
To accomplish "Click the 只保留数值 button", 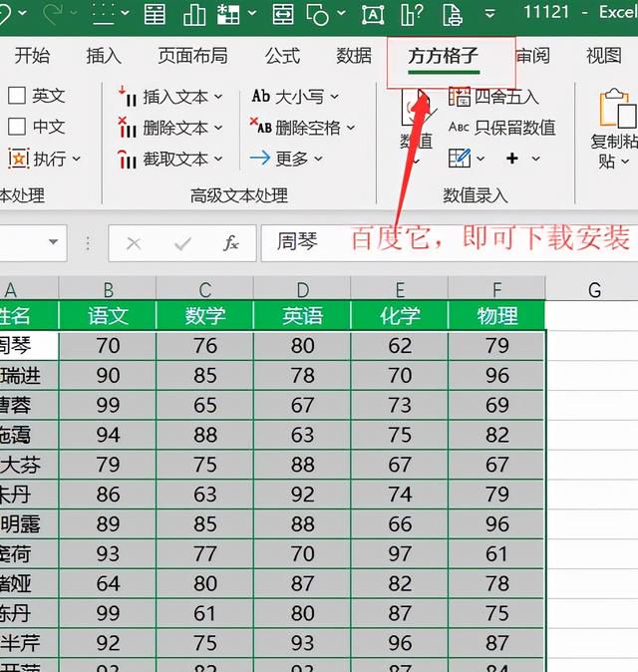I will [502, 128].
